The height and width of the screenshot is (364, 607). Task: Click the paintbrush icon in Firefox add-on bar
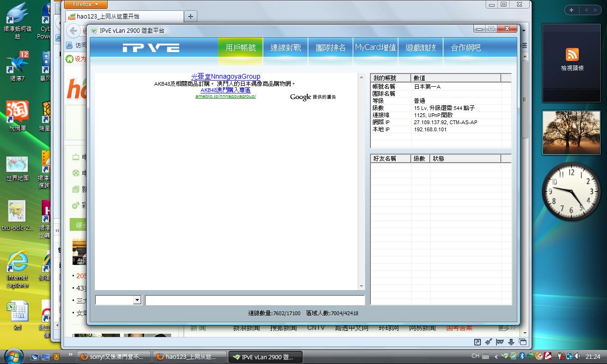pyautogui.click(x=488, y=342)
